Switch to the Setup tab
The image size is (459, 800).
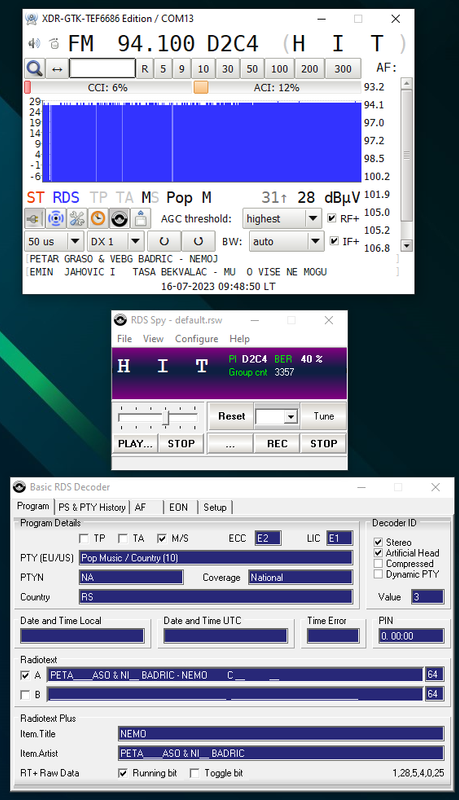click(215, 508)
